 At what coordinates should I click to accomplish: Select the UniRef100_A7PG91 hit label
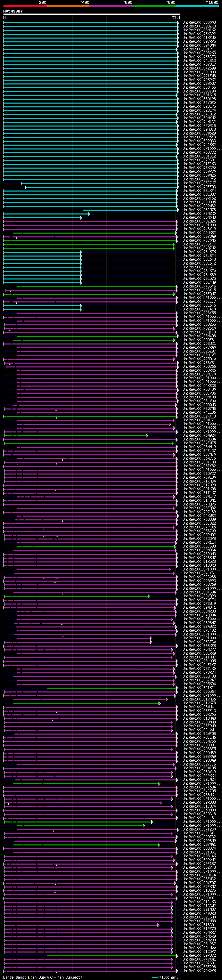point(199,160)
